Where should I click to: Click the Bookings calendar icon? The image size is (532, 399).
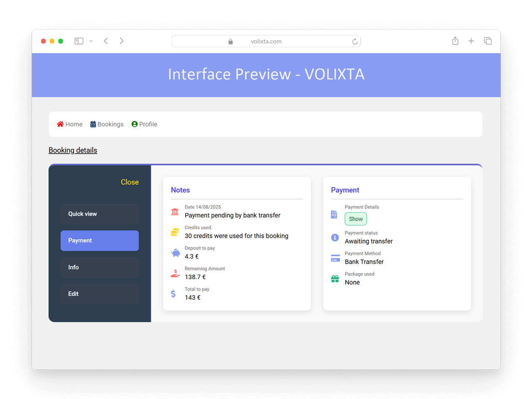click(93, 124)
